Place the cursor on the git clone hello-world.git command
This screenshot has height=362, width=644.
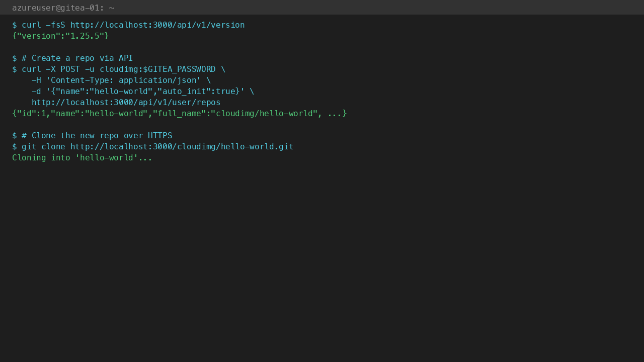pyautogui.click(x=153, y=147)
